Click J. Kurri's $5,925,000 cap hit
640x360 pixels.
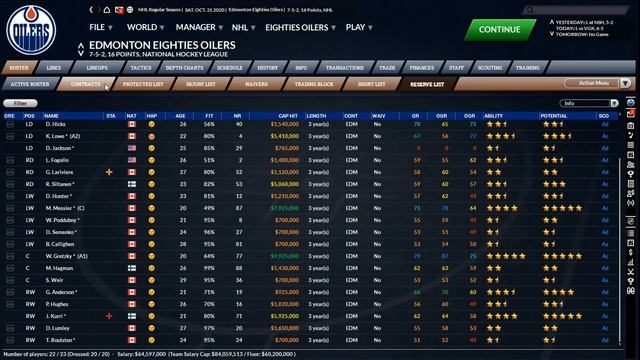[285, 316]
